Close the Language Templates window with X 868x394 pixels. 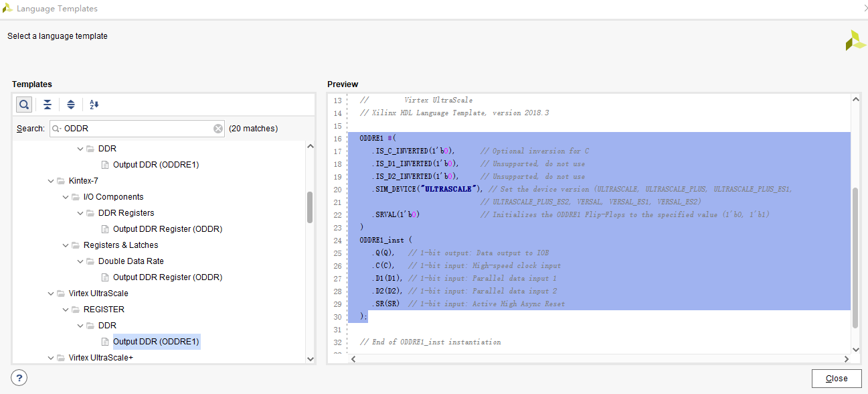click(865, 8)
